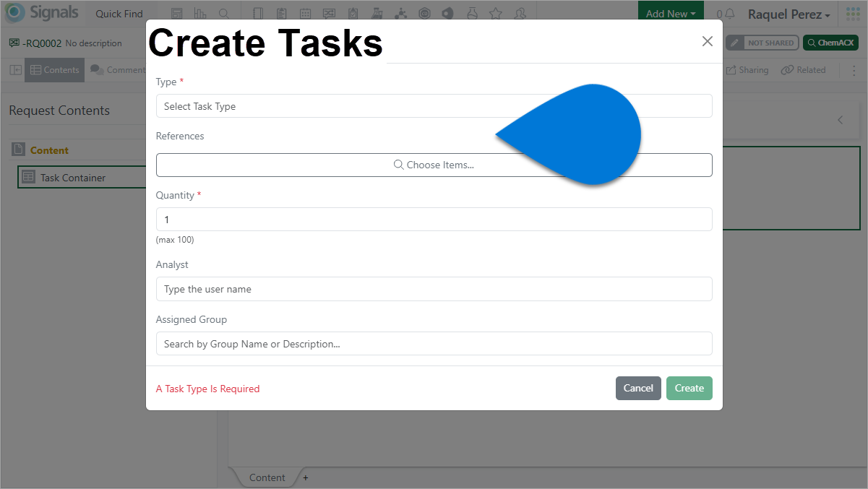Click the circular target icon in top toolbar
The image size is (868, 489).
click(x=425, y=14)
